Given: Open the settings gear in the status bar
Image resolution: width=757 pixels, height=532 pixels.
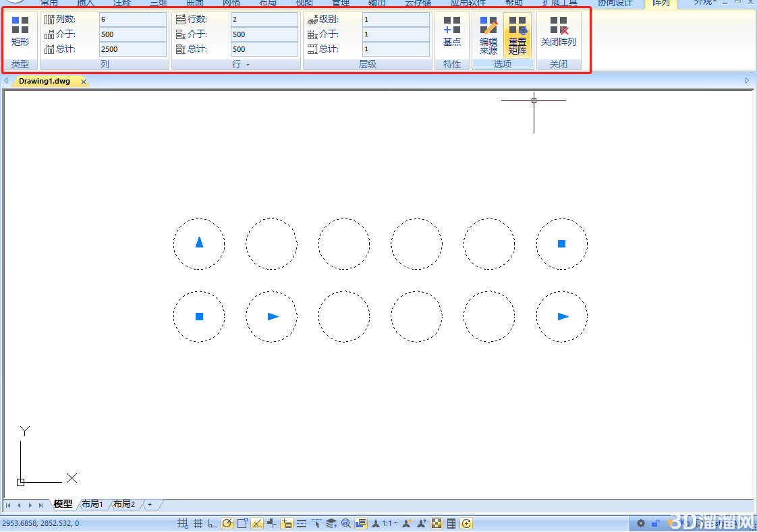Looking at the screenshot, I should (641, 523).
